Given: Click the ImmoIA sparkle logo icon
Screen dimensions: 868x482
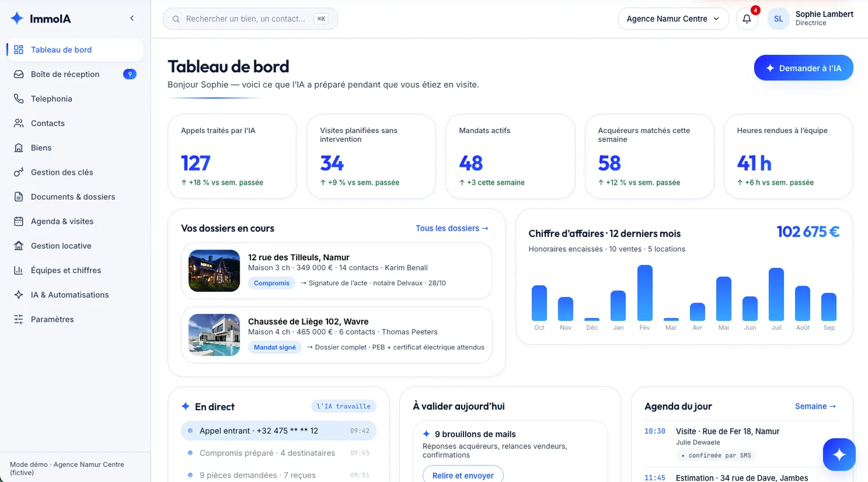Looking at the screenshot, I should [17, 19].
